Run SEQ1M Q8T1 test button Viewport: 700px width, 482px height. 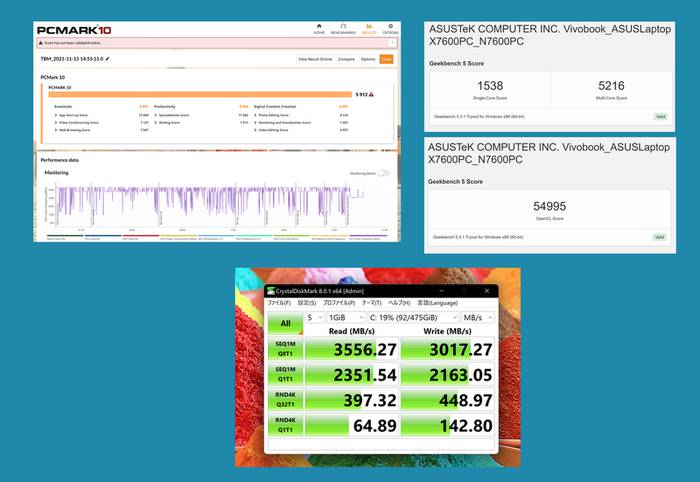point(285,349)
